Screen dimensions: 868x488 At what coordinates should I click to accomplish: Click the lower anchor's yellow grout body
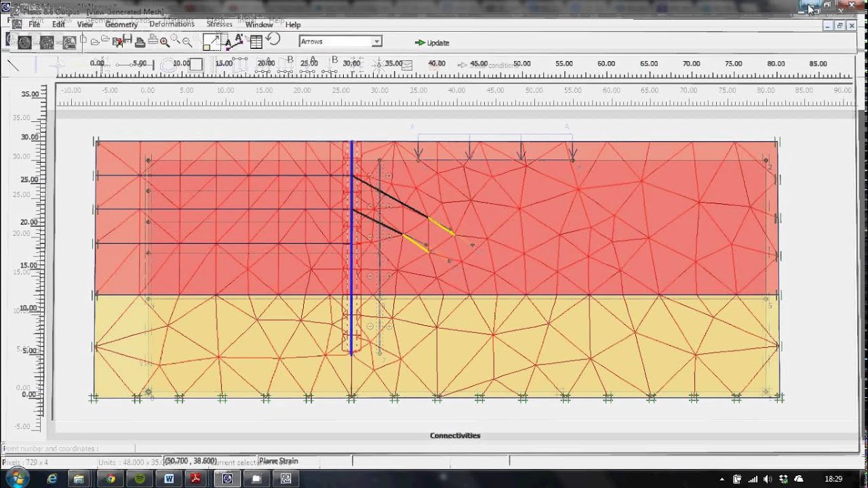coord(416,243)
